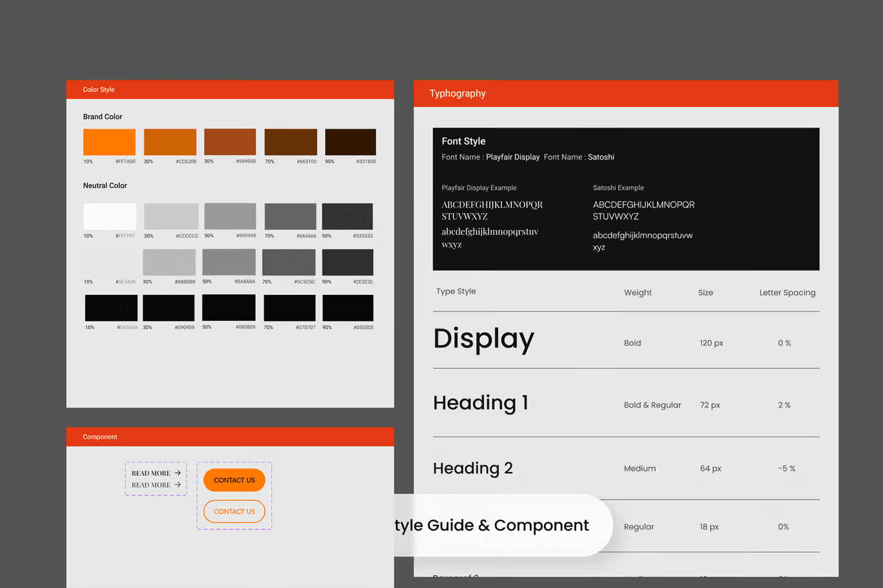Choose the #8A8A8A neutral swatch
The image size is (883, 588).
[229, 262]
